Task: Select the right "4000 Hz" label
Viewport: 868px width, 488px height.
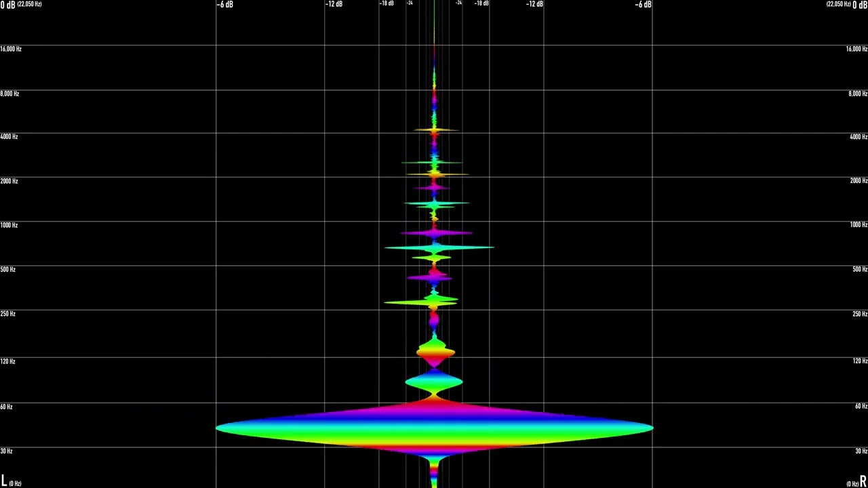Action: 859,137
